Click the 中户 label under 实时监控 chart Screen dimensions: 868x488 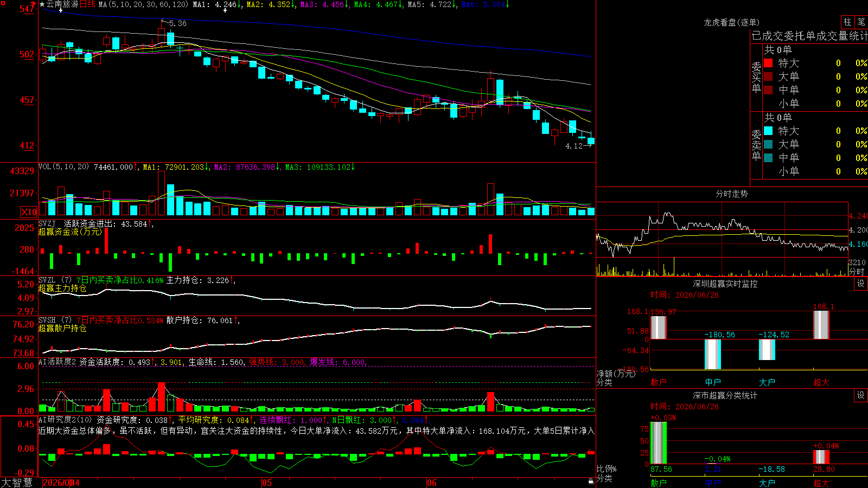(713, 382)
